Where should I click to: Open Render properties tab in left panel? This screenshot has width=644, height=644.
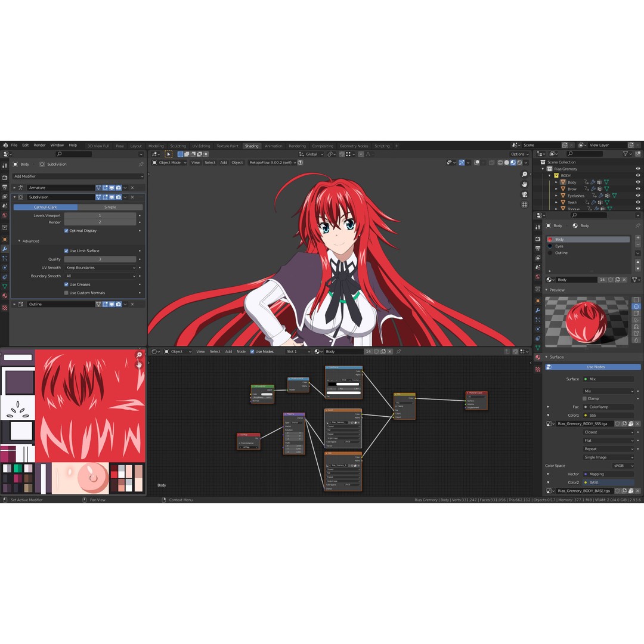click(x=5, y=178)
